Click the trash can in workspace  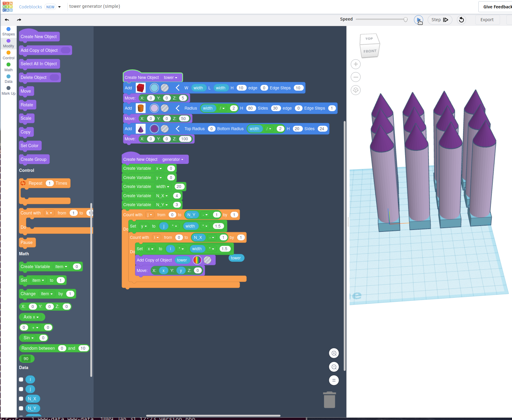[x=329, y=400]
